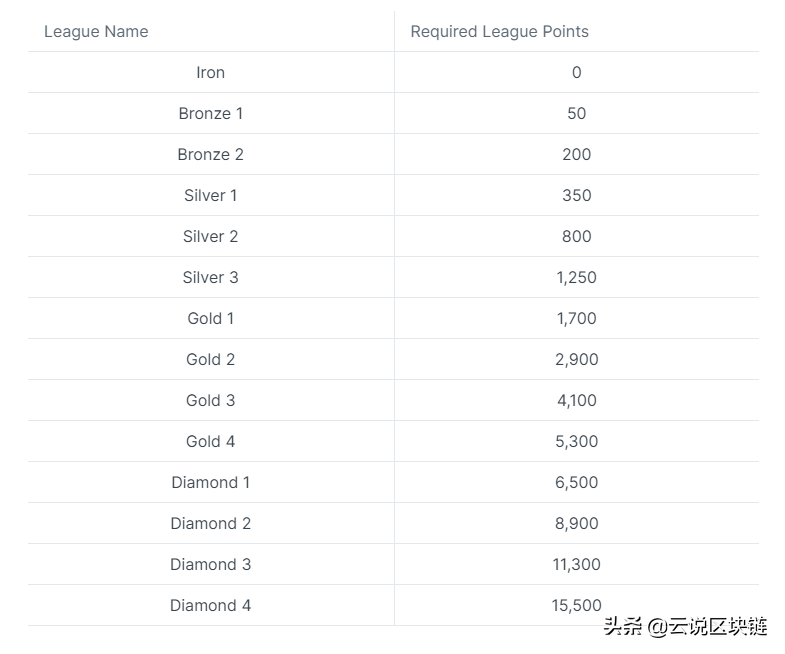The image size is (785, 654).
Task: Select the Gold 4 league name
Action: 210,442
